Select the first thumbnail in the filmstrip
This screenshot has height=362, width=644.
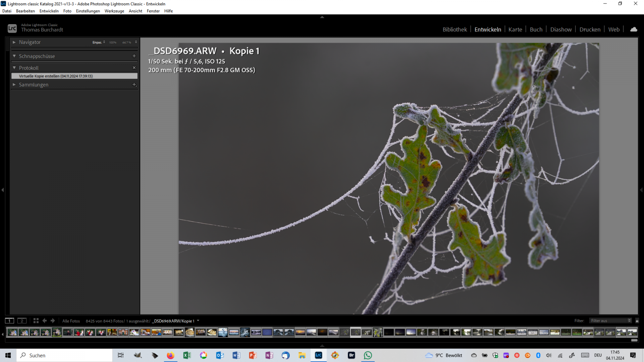[12, 332]
